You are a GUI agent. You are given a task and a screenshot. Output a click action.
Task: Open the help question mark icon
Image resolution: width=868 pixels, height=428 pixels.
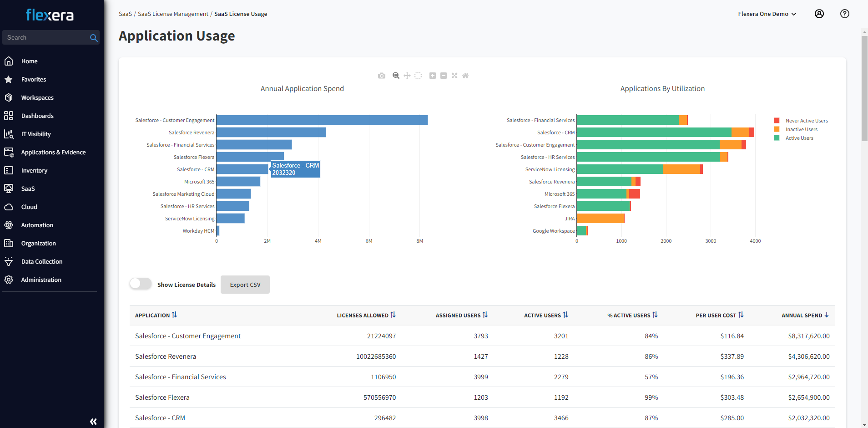pyautogui.click(x=844, y=14)
